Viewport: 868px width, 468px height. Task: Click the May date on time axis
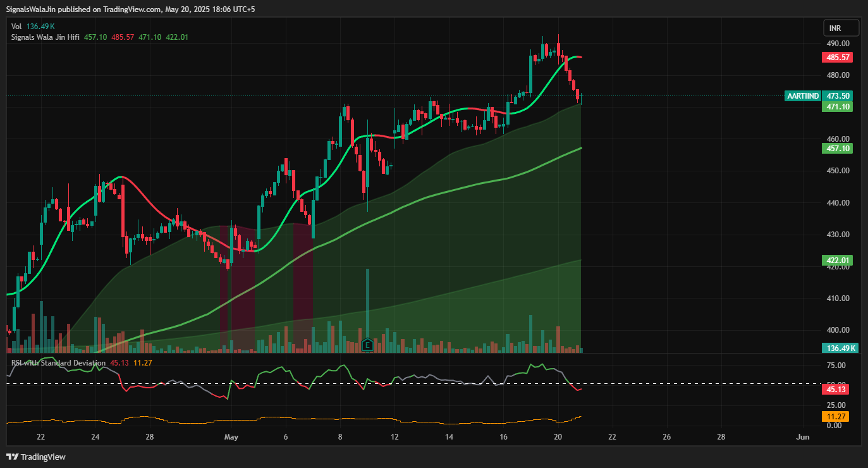[x=231, y=437]
